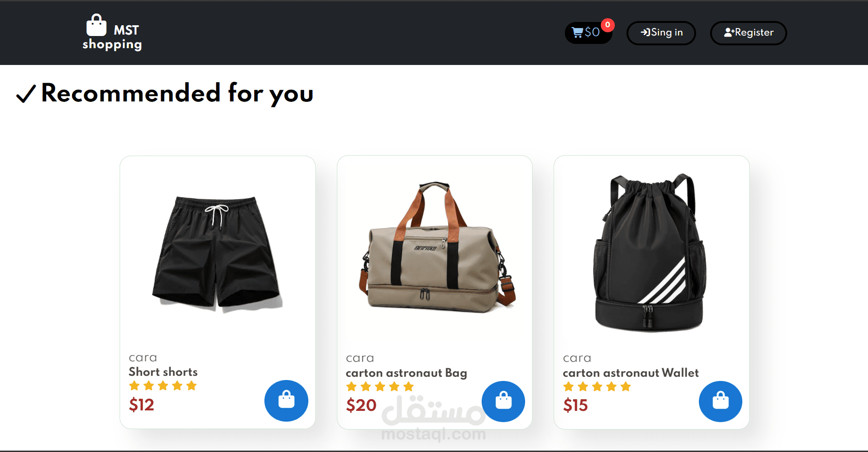The width and height of the screenshot is (868, 452).
Task: Click the carton astronaut Bag title
Action: [x=406, y=373]
